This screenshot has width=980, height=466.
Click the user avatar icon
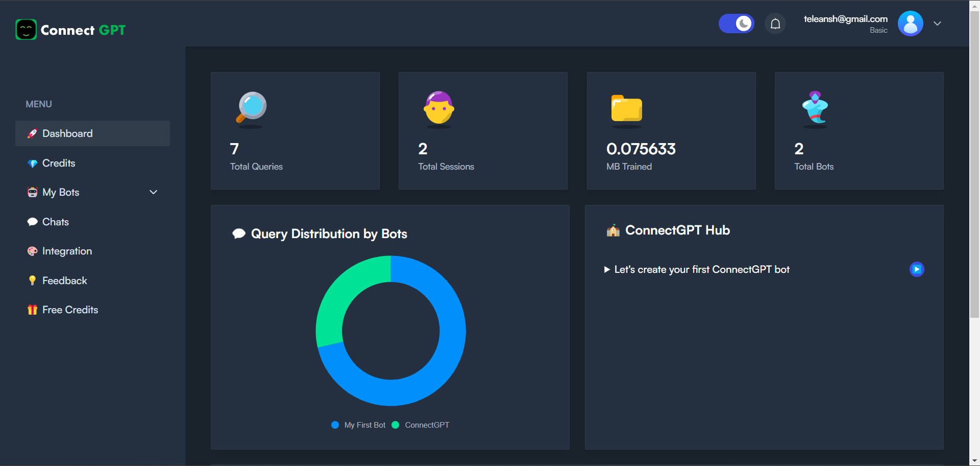pos(911,24)
